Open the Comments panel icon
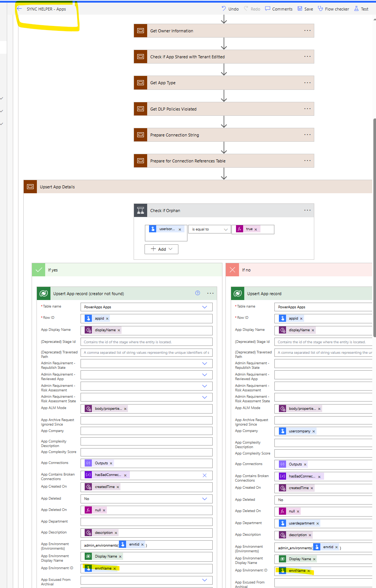The width and height of the screenshot is (376, 588). click(x=268, y=9)
